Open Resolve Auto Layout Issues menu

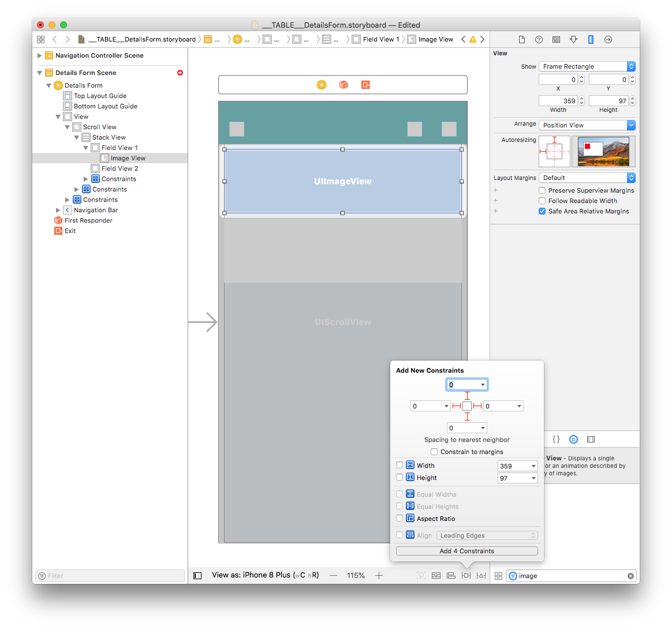click(x=481, y=576)
